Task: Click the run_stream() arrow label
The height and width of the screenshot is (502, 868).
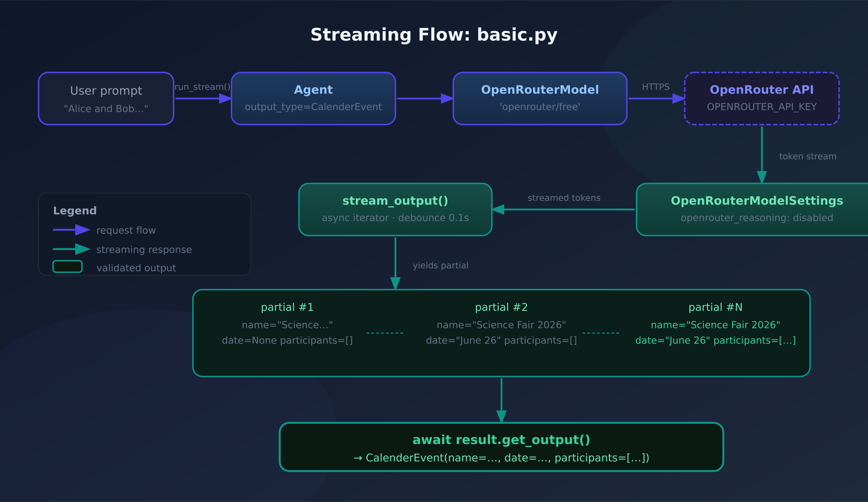Action: 203,87
